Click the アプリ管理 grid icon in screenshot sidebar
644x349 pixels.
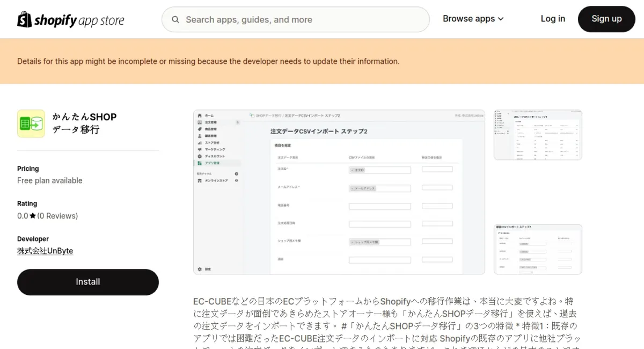coord(200,163)
